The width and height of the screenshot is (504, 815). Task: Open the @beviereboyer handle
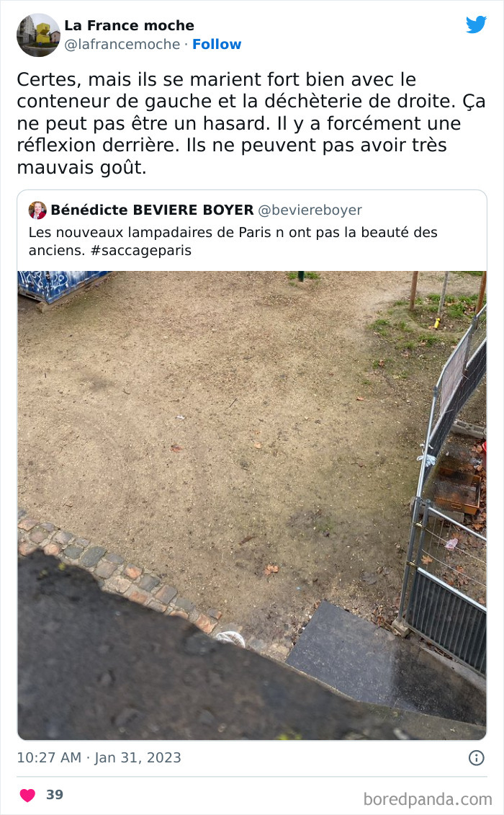click(x=310, y=210)
